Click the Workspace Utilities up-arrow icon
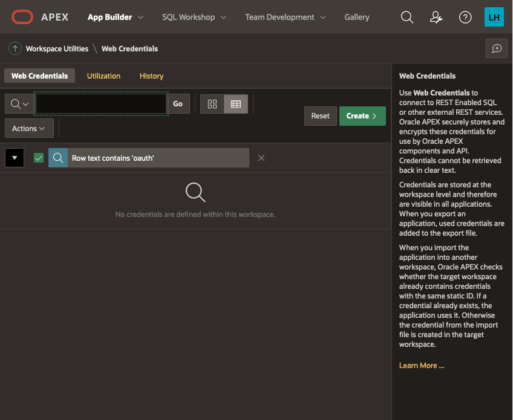Viewport: 513px width, 420px height. [15, 48]
